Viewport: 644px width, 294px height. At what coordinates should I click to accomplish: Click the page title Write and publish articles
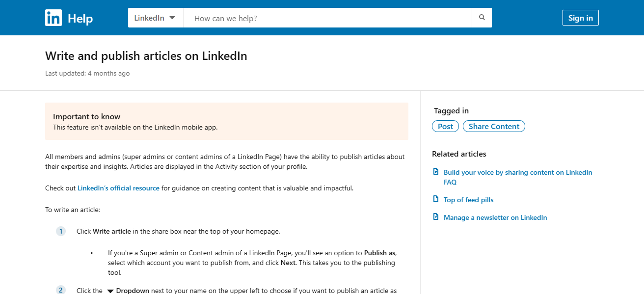(146, 56)
